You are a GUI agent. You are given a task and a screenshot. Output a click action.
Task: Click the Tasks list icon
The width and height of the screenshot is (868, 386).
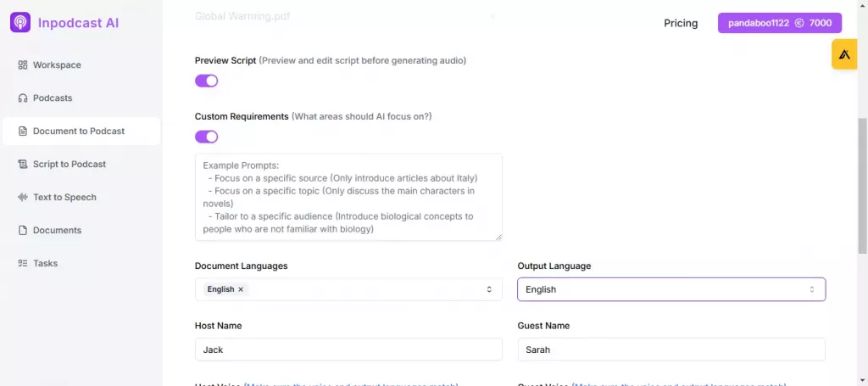23,264
